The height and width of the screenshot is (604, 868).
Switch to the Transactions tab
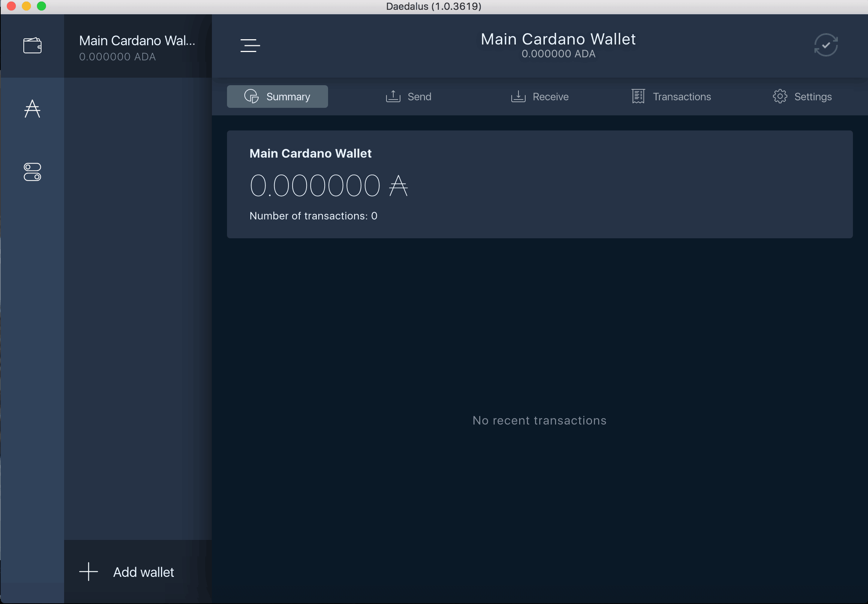click(x=671, y=96)
